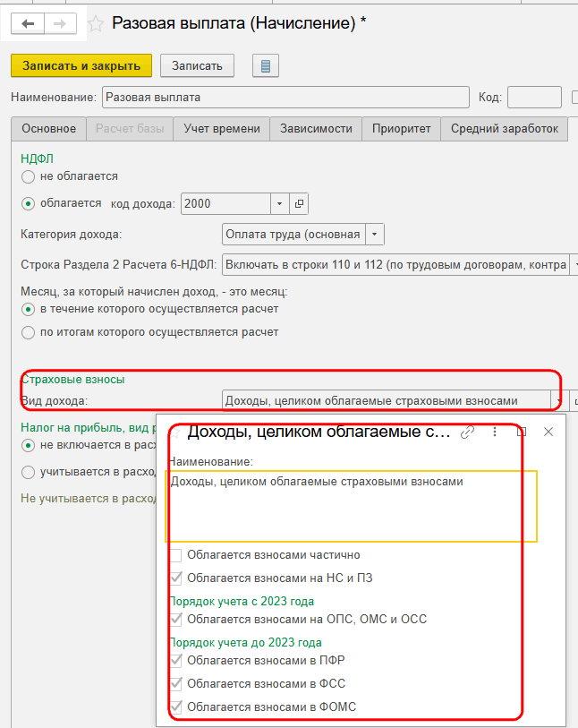
Task: Expand the Вид дохода dropdown arrow
Action: (x=557, y=400)
